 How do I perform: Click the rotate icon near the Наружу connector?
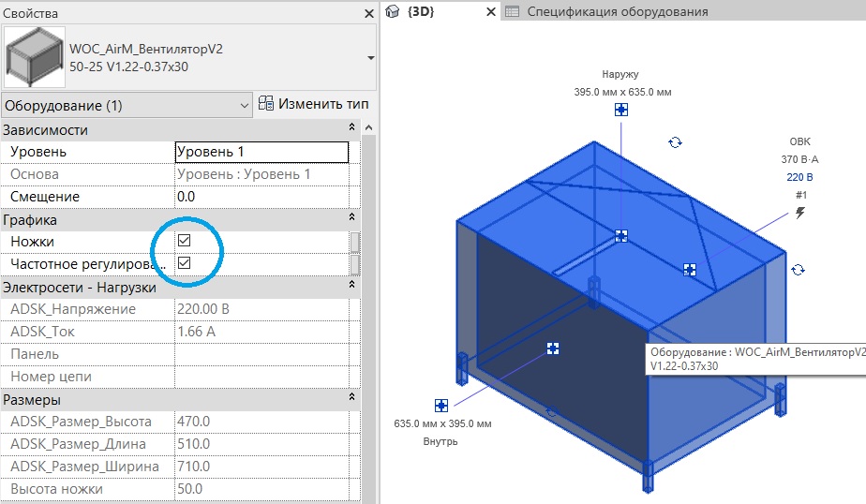[675, 142]
